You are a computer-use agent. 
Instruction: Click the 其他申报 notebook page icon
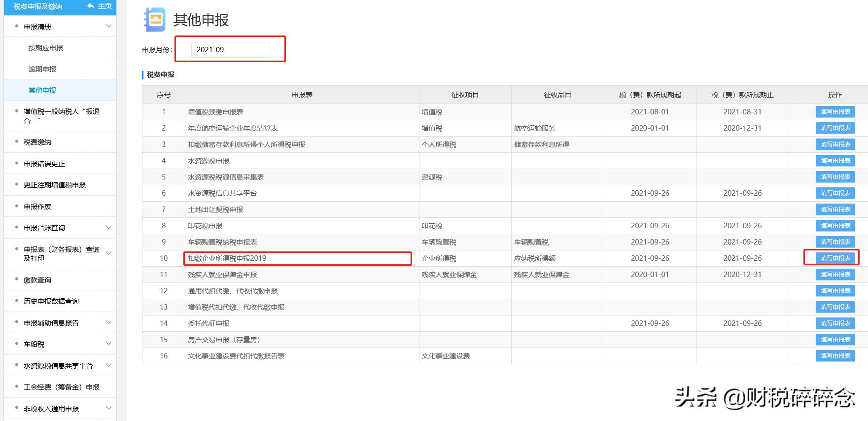coord(155,20)
